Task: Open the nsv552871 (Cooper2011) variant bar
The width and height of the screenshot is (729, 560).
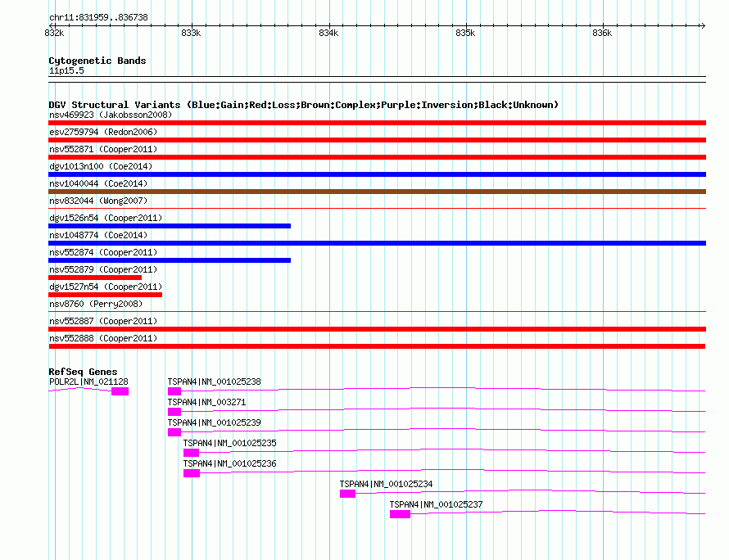Action: pos(377,157)
